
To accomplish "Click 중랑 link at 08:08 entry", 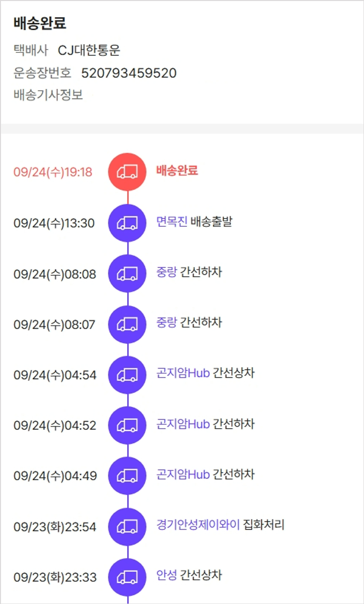I will 166,272.
